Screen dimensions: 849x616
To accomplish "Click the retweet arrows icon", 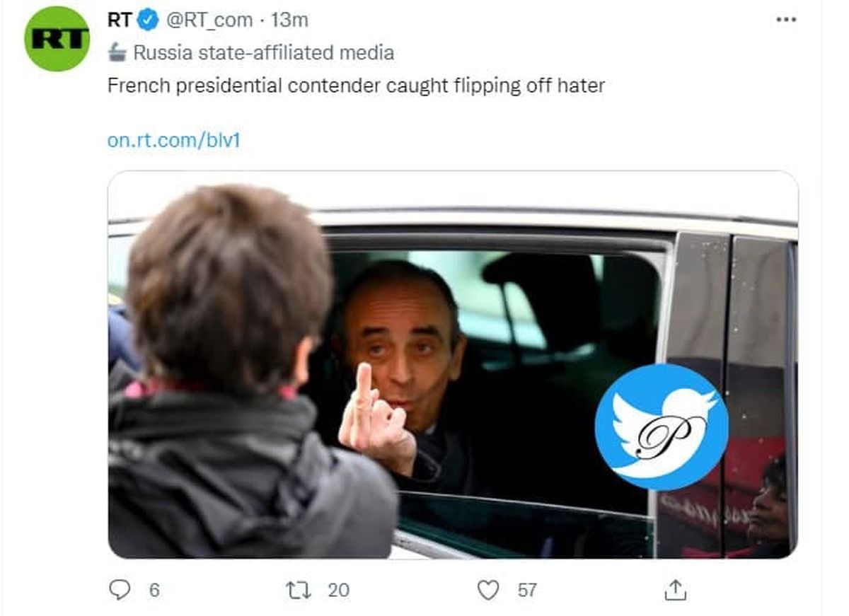I will pos(299,590).
